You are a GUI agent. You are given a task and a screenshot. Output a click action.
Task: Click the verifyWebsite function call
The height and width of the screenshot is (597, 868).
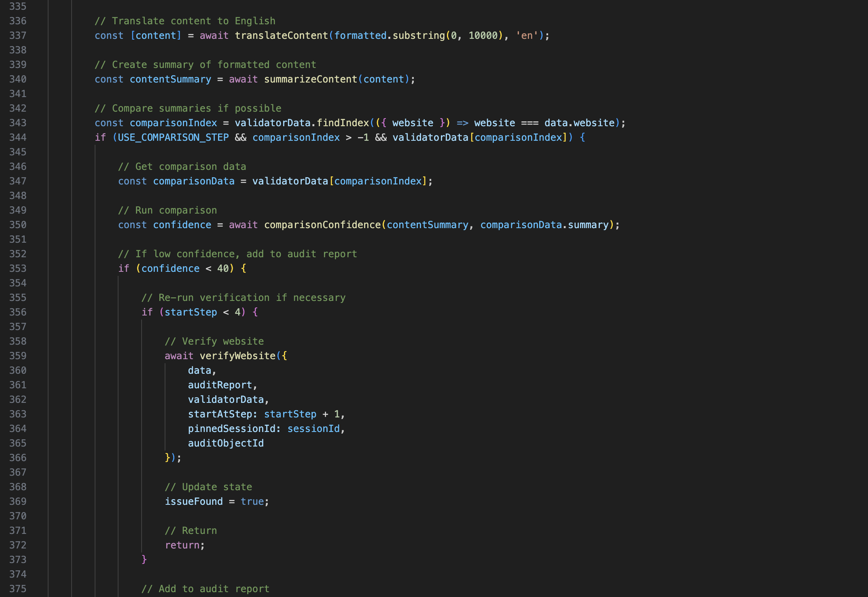pyautogui.click(x=237, y=356)
